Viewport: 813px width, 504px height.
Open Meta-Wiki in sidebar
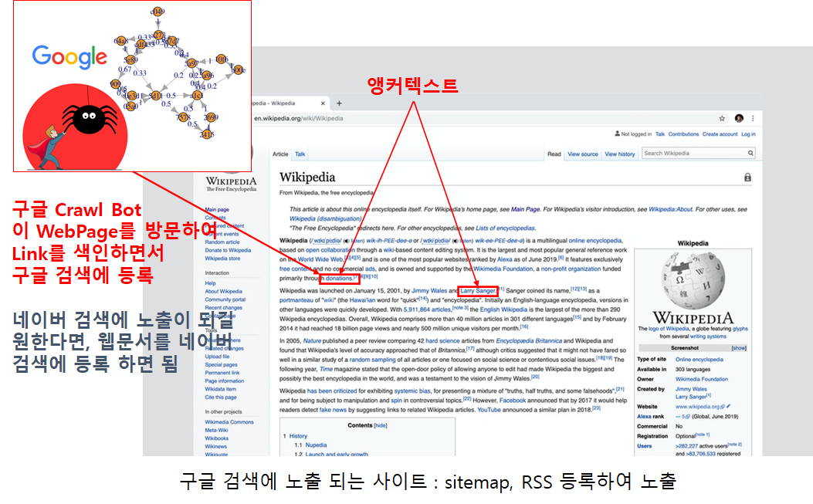[x=216, y=431]
